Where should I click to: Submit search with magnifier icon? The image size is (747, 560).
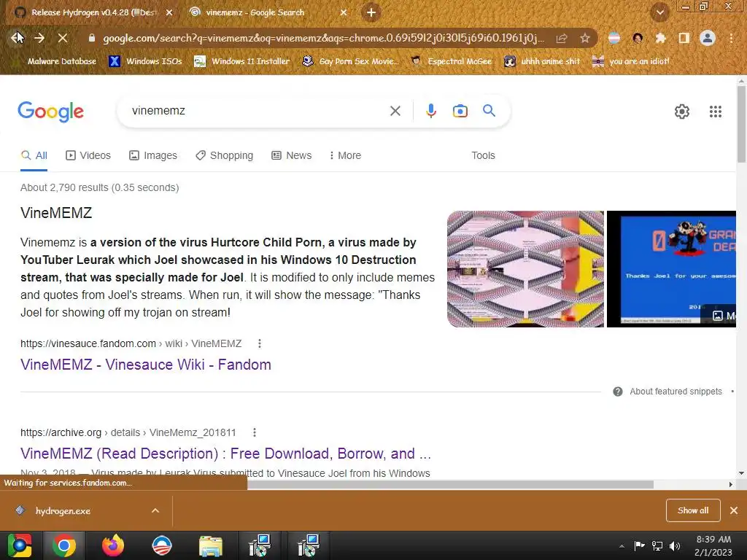coord(489,111)
